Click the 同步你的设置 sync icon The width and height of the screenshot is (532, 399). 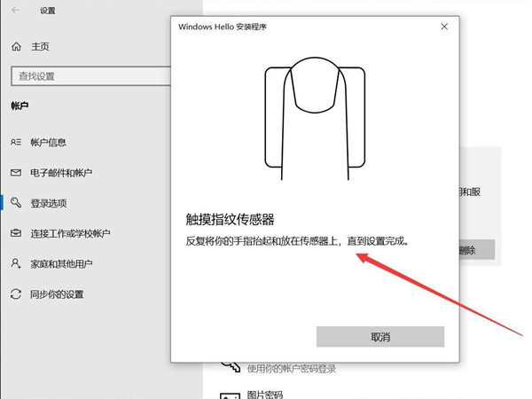(15, 293)
